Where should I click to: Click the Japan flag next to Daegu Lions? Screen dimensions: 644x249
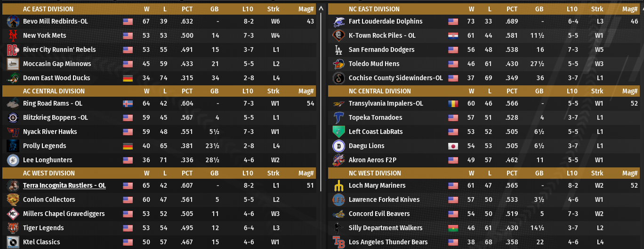pos(453,146)
